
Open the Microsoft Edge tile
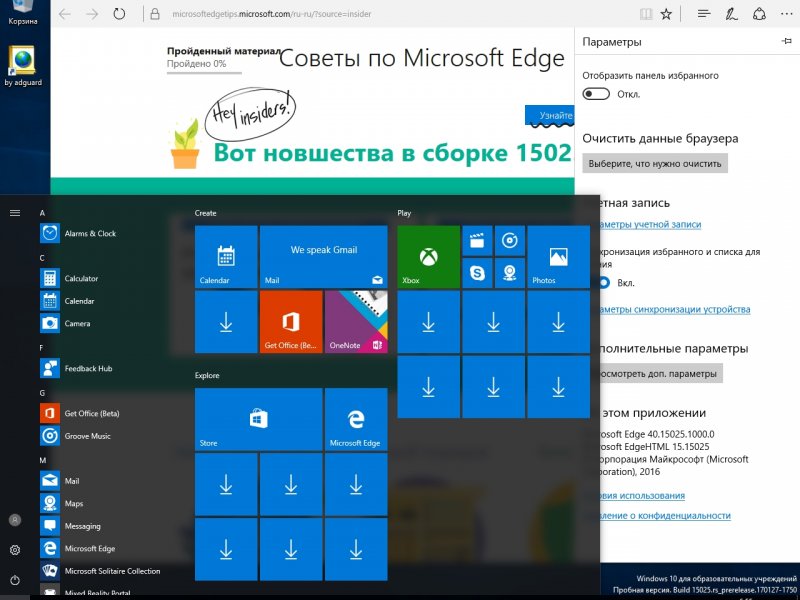[x=356, y=419]
